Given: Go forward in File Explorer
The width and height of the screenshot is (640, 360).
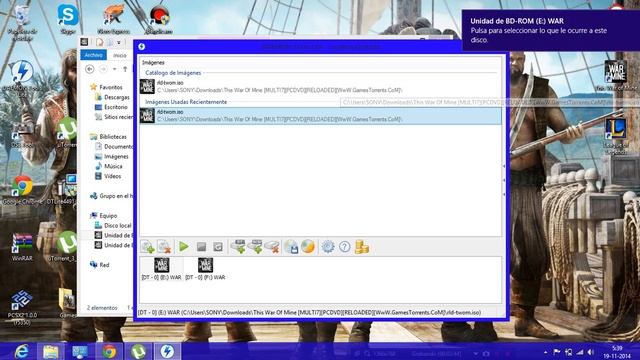Looking at the screenshot, I should pos(103,69).
